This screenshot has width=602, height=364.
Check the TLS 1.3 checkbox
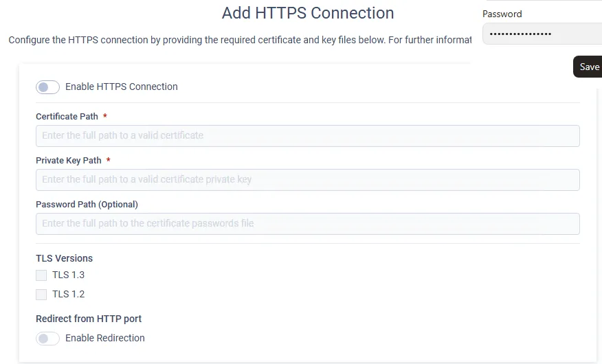click(41, 275)
